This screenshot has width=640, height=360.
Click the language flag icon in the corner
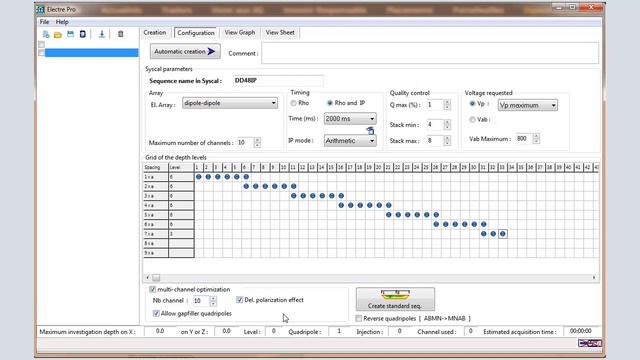pyautogui.click(x=589, y=343)
